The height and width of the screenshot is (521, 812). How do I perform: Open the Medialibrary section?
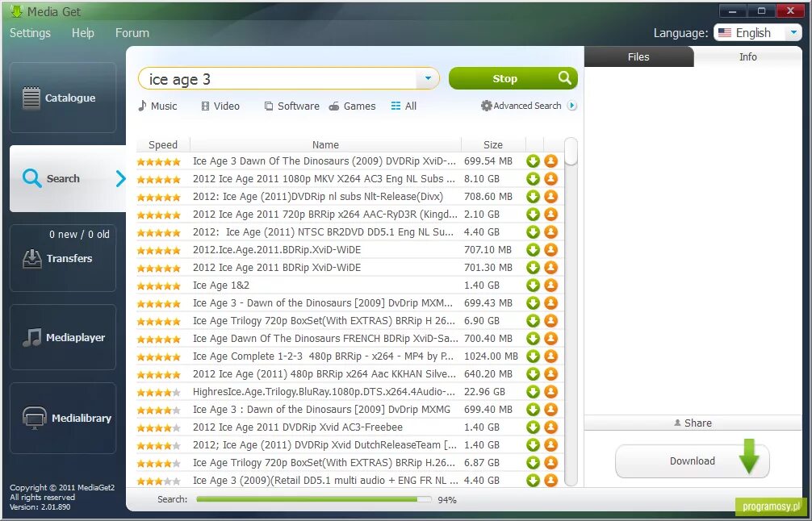[x=63, y=418]
